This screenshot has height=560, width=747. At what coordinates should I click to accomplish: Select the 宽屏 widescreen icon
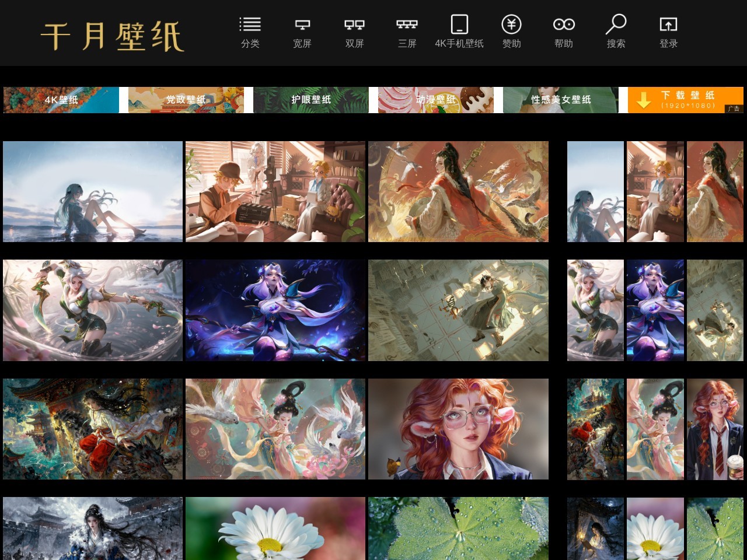coord(302,24)
